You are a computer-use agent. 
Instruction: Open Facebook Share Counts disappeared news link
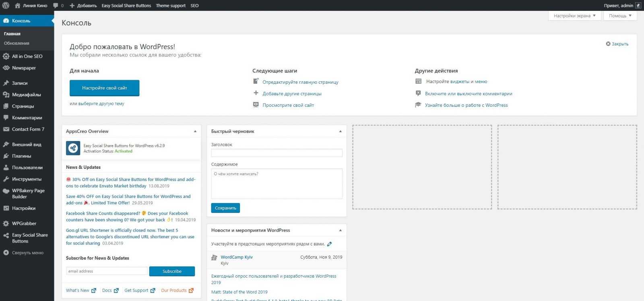click(127, 217)
